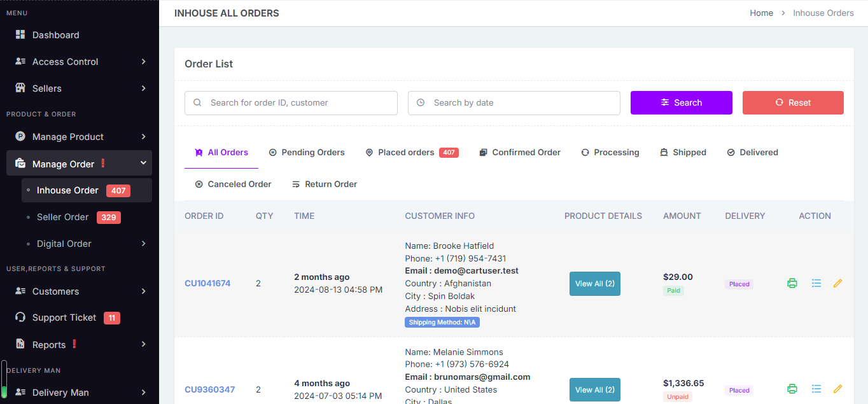The image size is (868, 404).
Task: Select the Shipped tab
Action: (683, 153)
